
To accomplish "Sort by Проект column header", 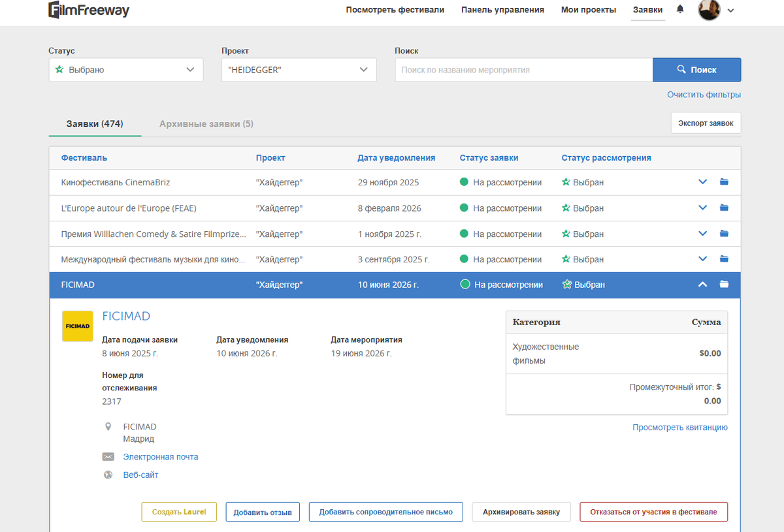I will (x=270, y=157).
